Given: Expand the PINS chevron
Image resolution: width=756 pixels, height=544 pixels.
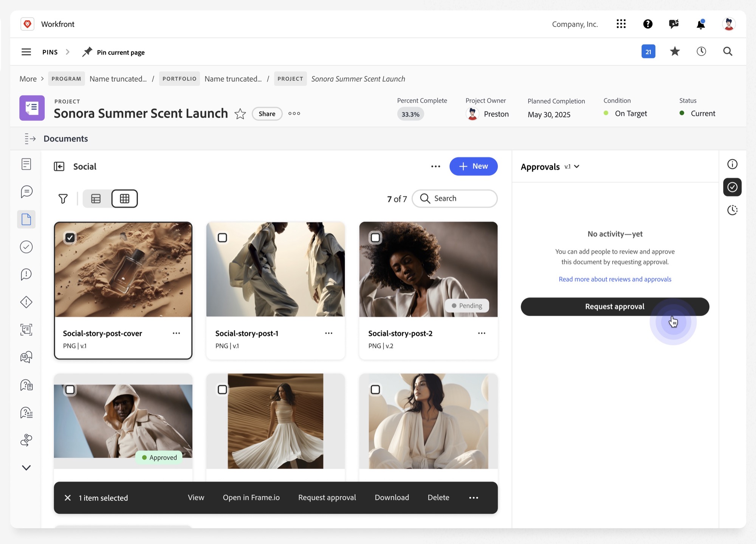Looking at the screenshot, I should click(x=68, y=52).
